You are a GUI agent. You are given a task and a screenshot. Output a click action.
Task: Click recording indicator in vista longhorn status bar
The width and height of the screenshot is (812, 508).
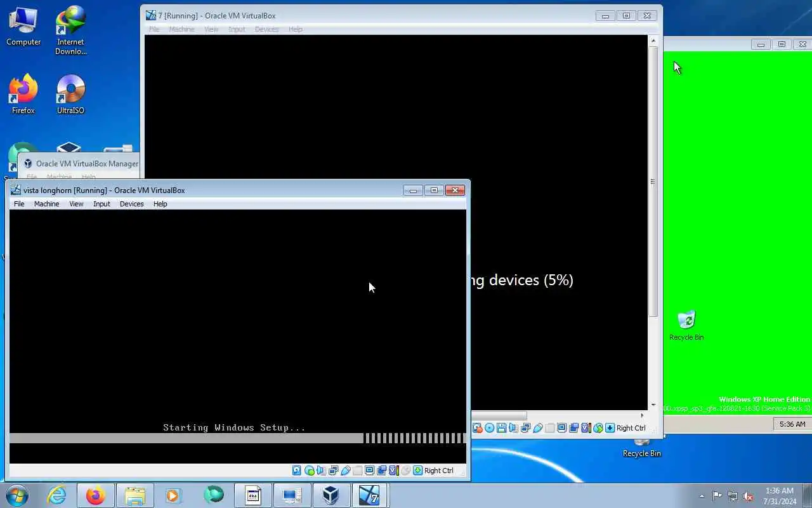pyautogui.click(x=381, y=471)
